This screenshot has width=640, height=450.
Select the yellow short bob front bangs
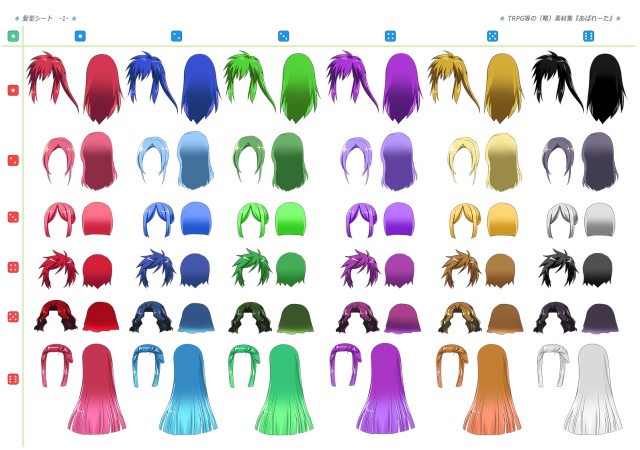(x=466, y=221)
